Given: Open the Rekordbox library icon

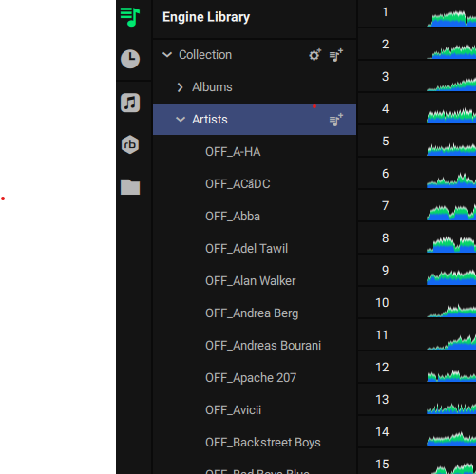Looking at the screenshot, I should [x=130, y=144].
